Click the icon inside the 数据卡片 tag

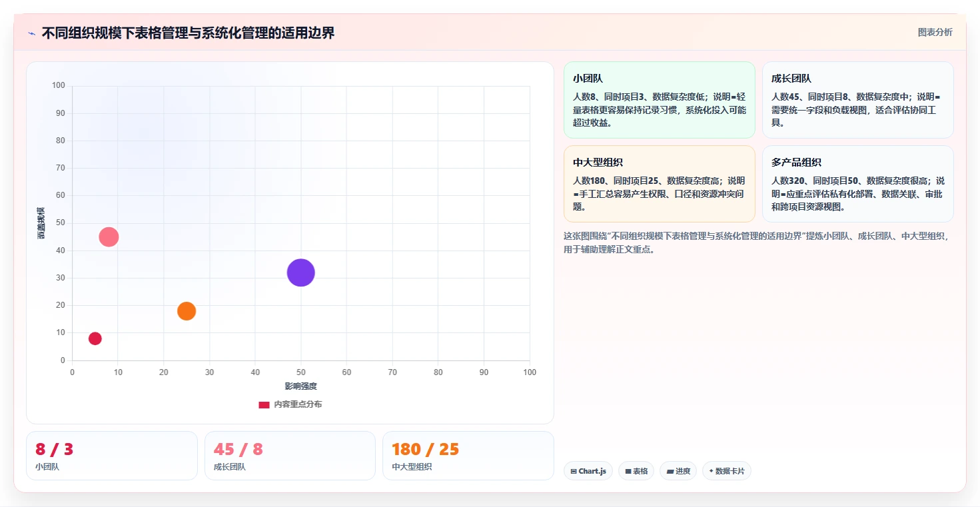711,471
